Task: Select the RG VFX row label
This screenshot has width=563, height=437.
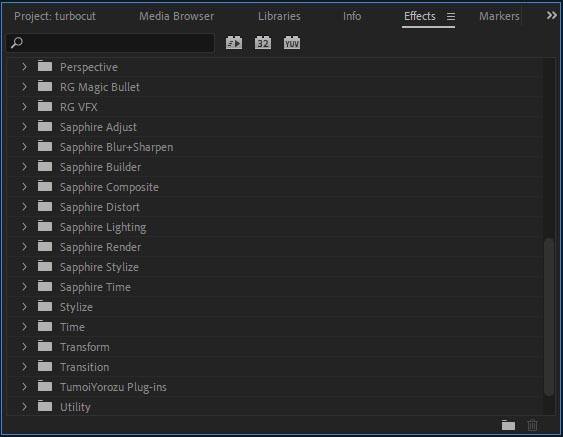Action: pos(79,107)
